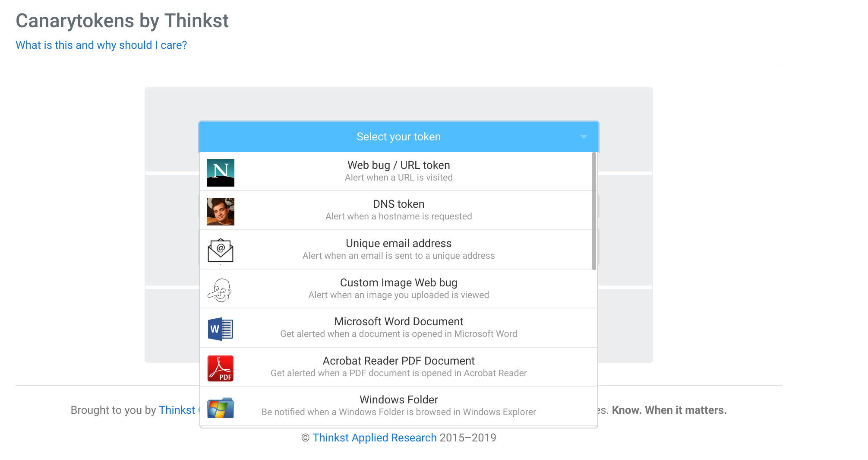The width and height of the screenshot is (868, 460).
Task: Pick Acrobat Reader PDF Document option
Action: pyautogui.click(x=398, y=367)
